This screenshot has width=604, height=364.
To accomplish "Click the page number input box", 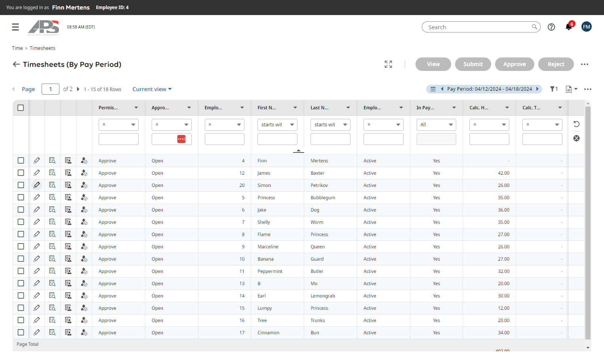I will (50, 89).
